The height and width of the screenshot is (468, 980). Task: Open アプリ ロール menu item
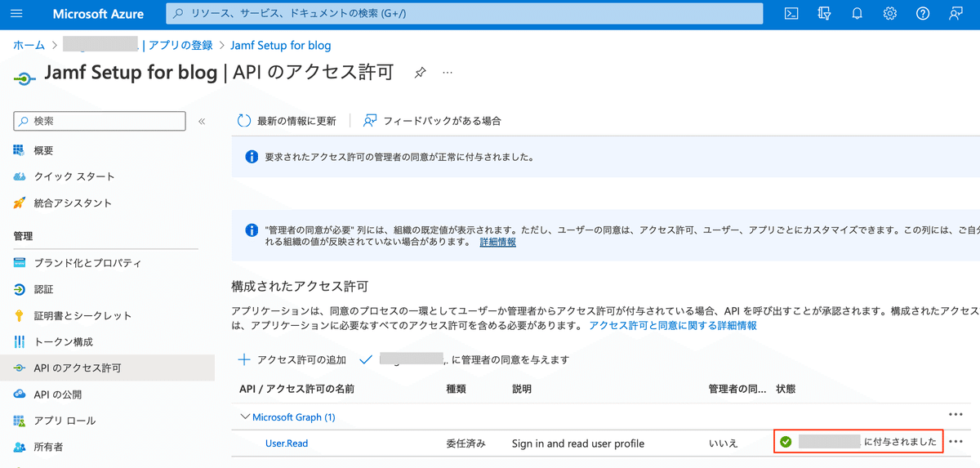coord(65,420)
